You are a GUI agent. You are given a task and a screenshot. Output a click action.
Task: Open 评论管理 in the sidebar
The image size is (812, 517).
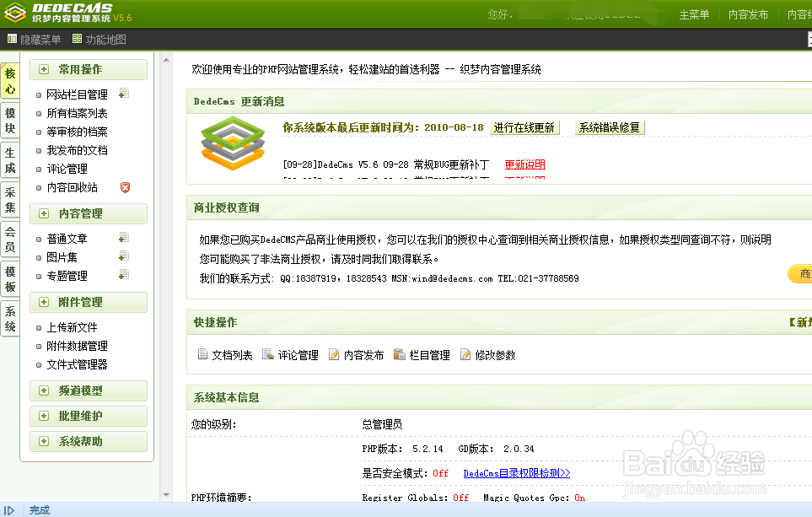point(67,169)
